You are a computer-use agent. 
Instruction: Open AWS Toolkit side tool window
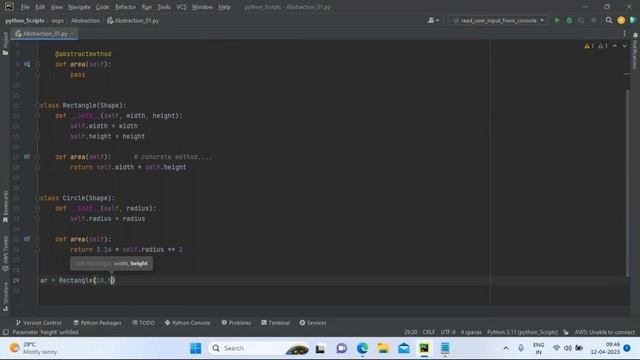[x=5, y=253]
